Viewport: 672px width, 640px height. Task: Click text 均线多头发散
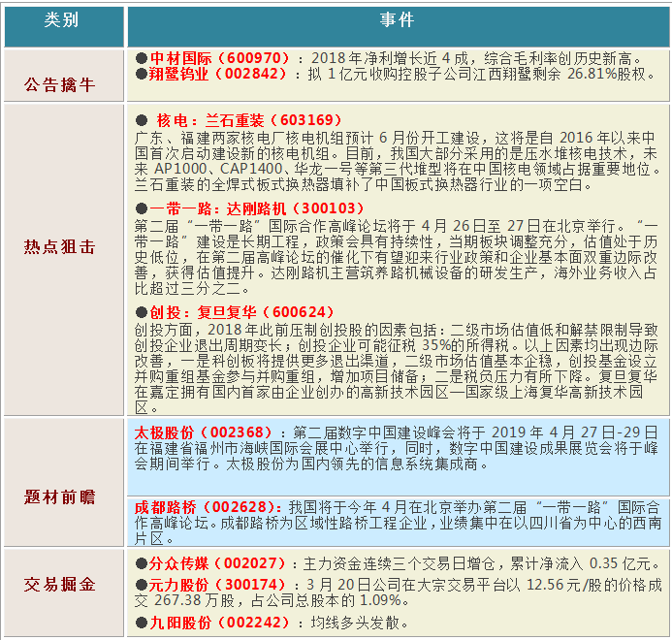pos(355,623)
